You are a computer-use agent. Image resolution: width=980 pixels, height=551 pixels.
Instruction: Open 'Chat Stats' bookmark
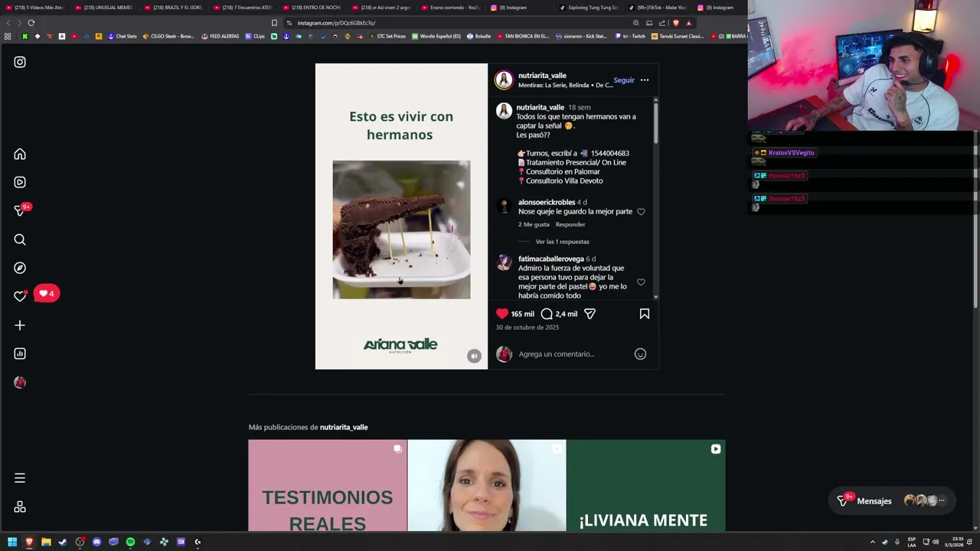tap(122, 37)
